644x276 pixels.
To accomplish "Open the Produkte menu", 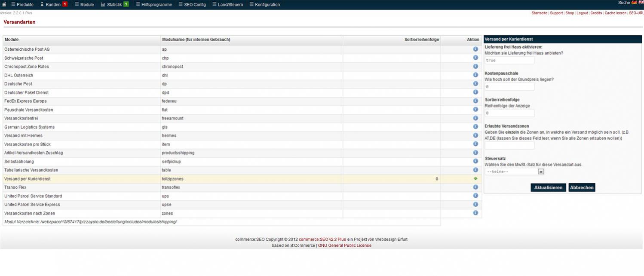I will 22,5.
